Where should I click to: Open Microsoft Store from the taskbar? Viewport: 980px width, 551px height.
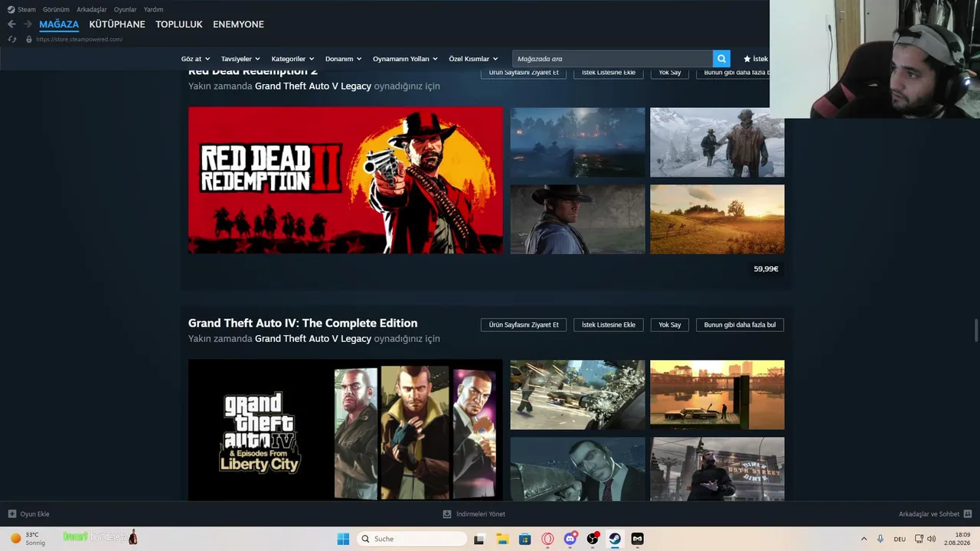(525, 539)
